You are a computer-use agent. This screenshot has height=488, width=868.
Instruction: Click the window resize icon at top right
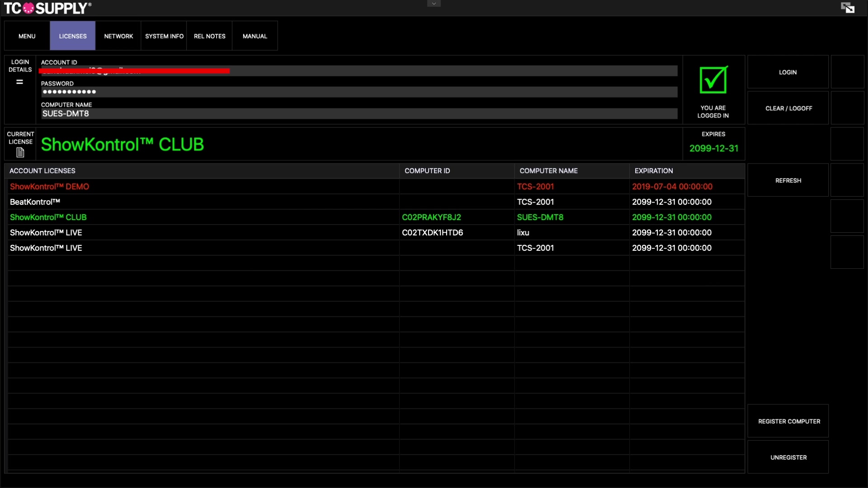click(848, 8)
